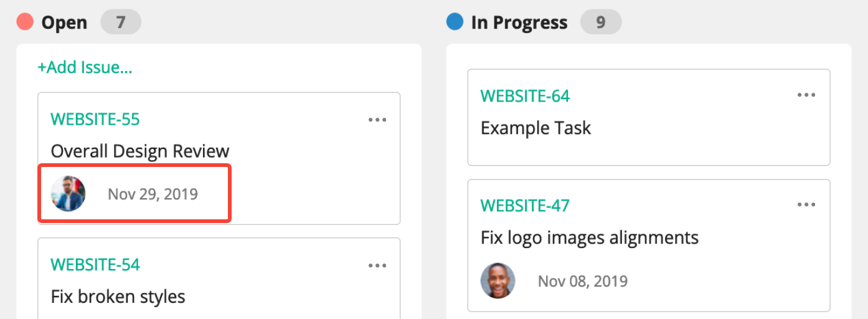Open the three-dot menu on WEBSITE-47 card
The image size is (868, 319).
(x=806, y=205)
